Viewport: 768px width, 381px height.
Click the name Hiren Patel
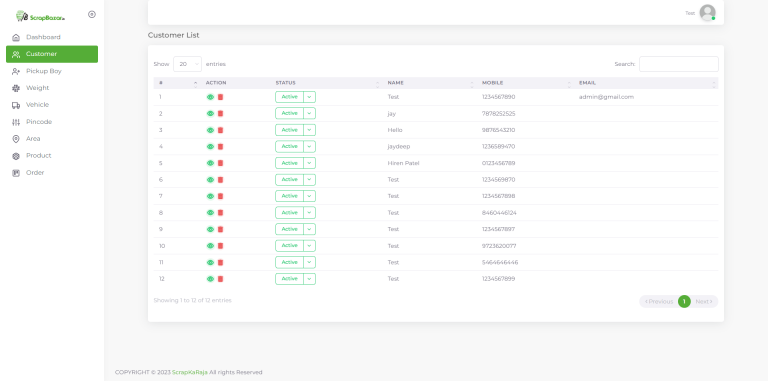(x=403, y=163)
